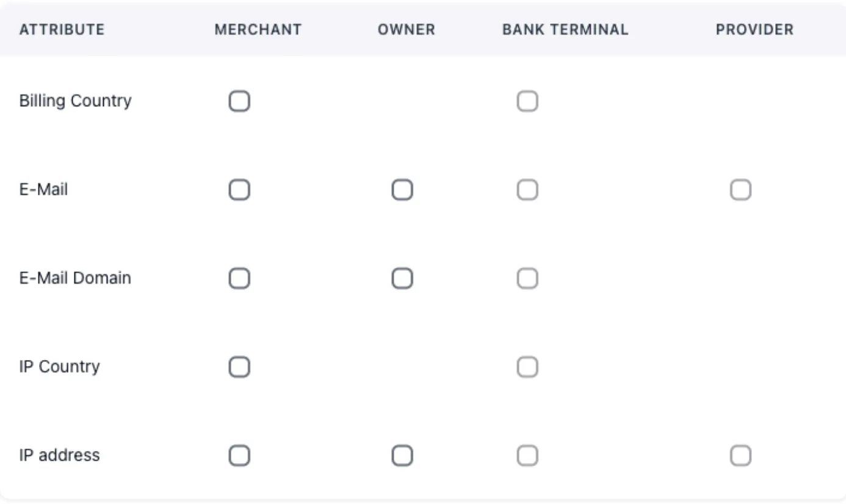The width and height of the screenshot is (846, 504).
Task: Click the Provider column header
Action: coord(754,29)
